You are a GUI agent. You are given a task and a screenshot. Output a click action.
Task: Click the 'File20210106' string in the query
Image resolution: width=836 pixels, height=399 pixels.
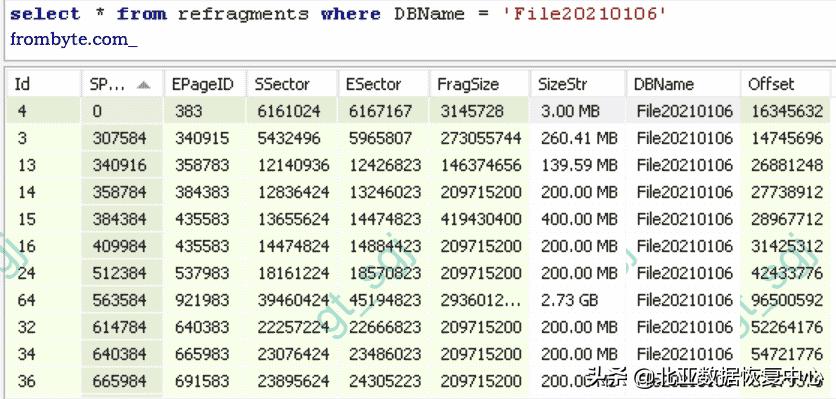coord(585,14)
